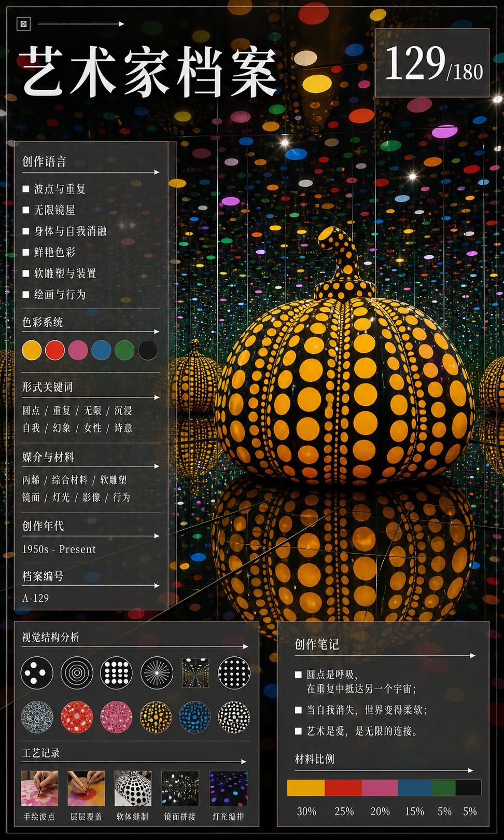
Task: Pick the yellow color swatch
Action: coord(32,350)
